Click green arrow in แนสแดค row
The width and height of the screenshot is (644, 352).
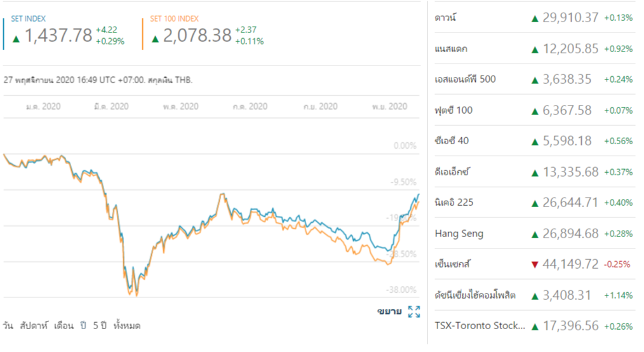point(535,49)
